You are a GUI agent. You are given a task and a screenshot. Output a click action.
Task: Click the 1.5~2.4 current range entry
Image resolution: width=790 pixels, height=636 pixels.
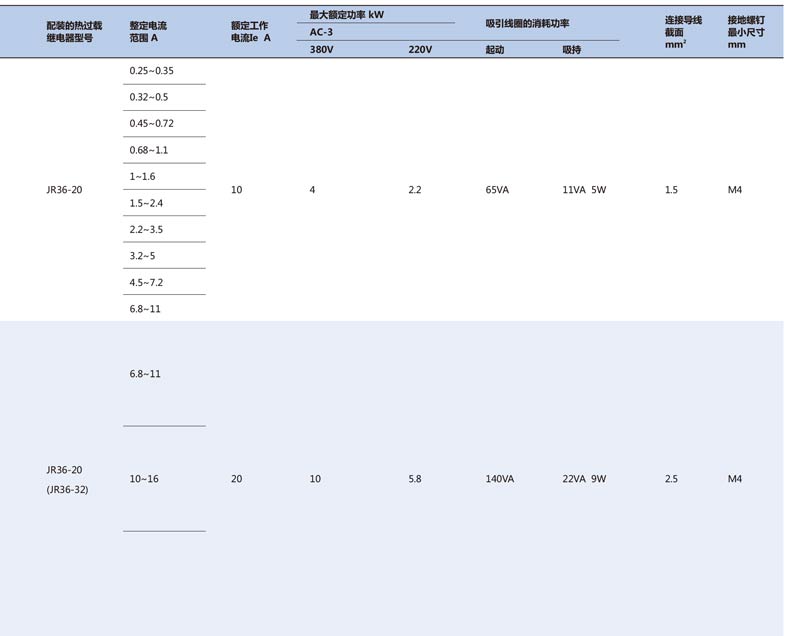tap(146, 203)
